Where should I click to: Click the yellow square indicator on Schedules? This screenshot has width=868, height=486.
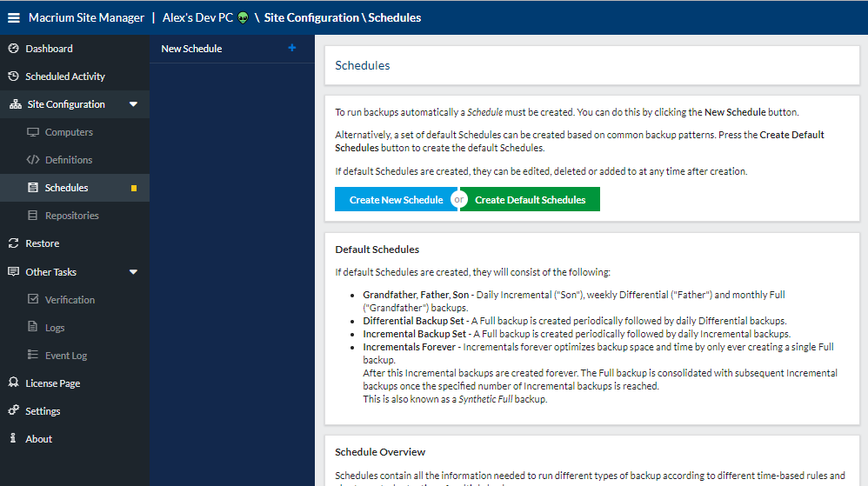point(133,188)
